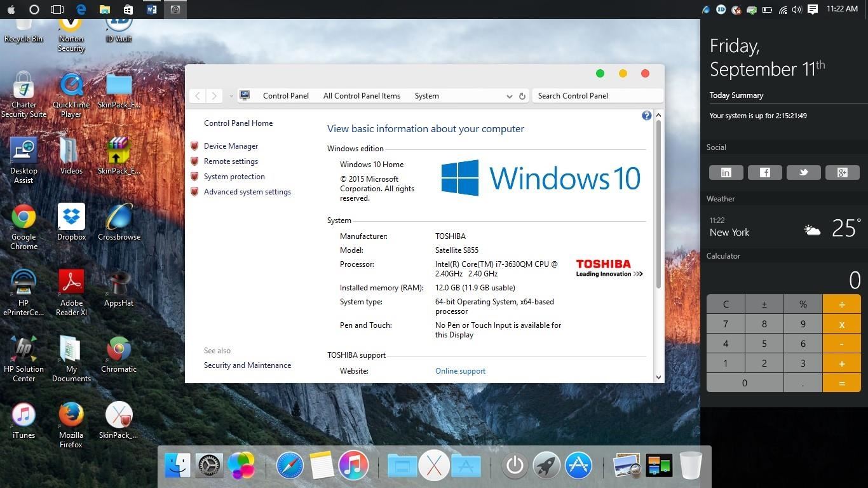Launch the rocket Launchpad dock icon
This screenshot has height=488, width=868.
coord(546,466)
